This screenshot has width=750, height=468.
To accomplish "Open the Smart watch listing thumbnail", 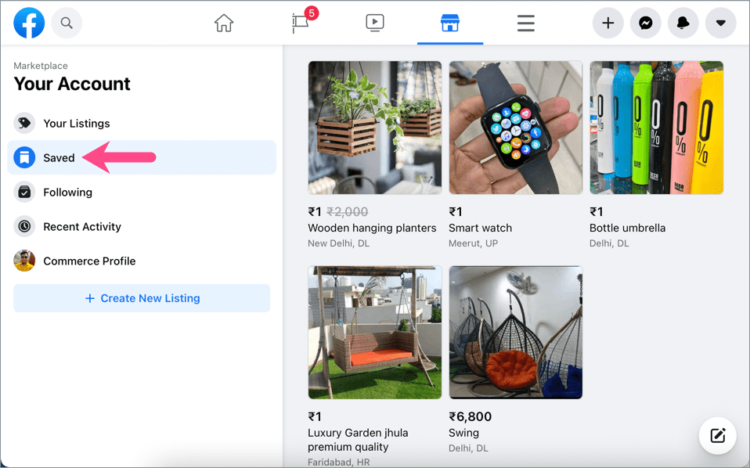I will [x=516, y=127].
